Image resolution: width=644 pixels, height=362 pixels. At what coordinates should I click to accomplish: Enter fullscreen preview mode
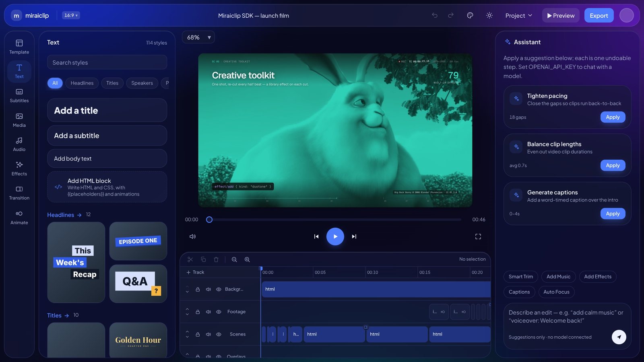(478, 237)
